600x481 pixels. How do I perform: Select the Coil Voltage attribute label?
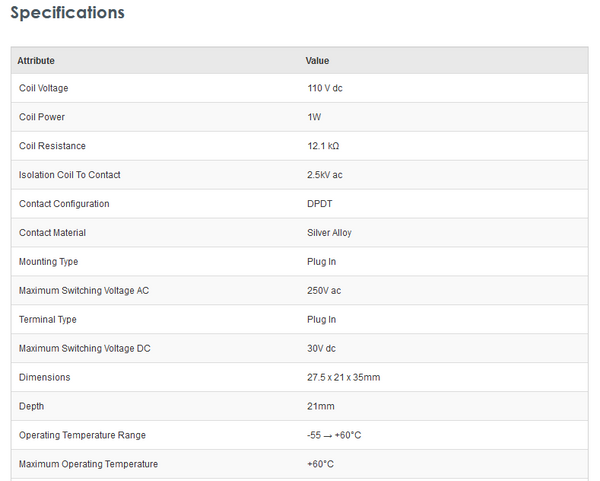44,88
